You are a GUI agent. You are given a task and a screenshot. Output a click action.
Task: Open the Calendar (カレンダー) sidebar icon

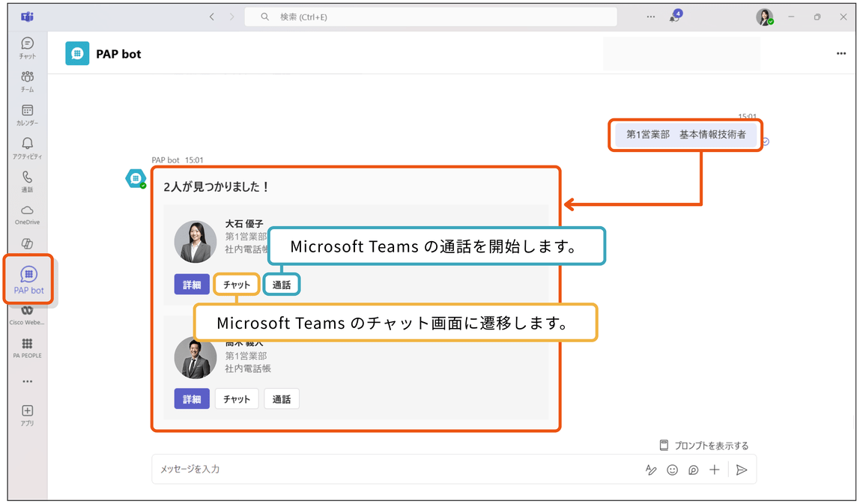[x=28, y=115]
